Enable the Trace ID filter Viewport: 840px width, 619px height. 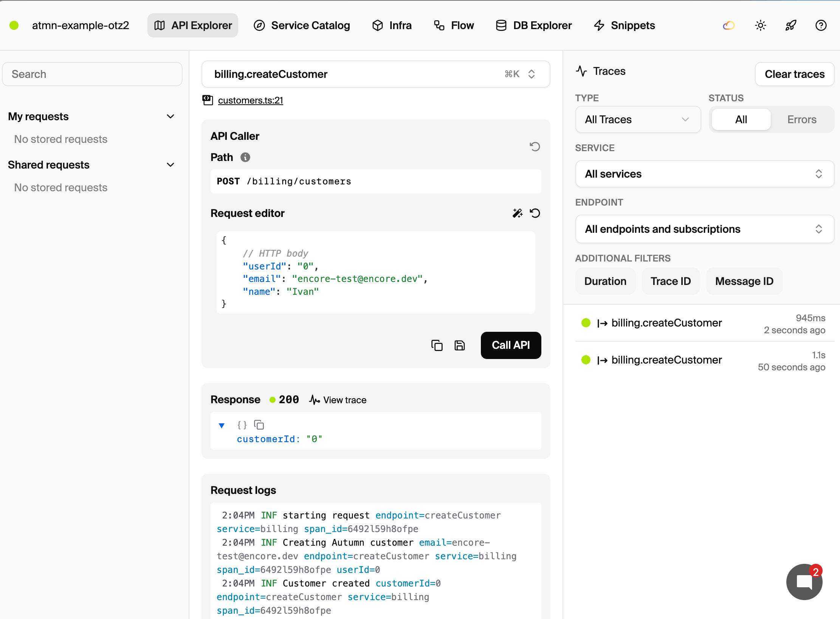[x=671, y=281]
